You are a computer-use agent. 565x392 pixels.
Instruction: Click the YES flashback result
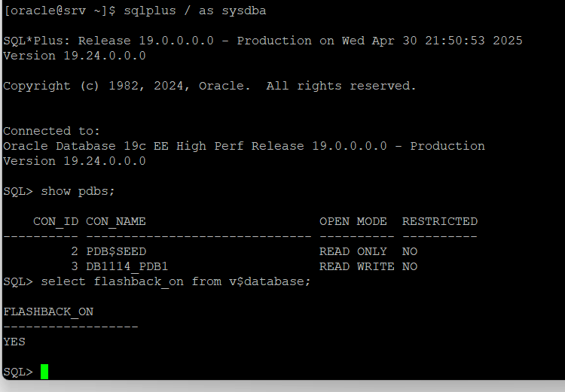click(14, 342)
